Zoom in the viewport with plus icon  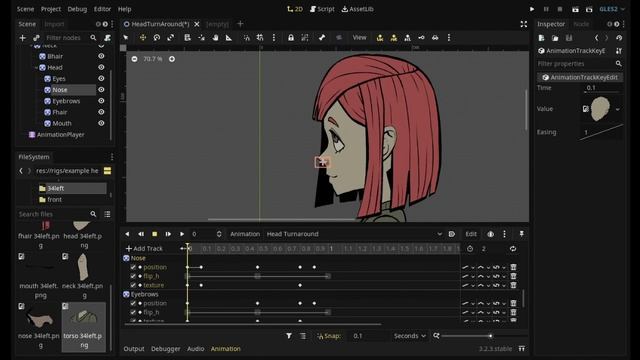coord(172,59)
